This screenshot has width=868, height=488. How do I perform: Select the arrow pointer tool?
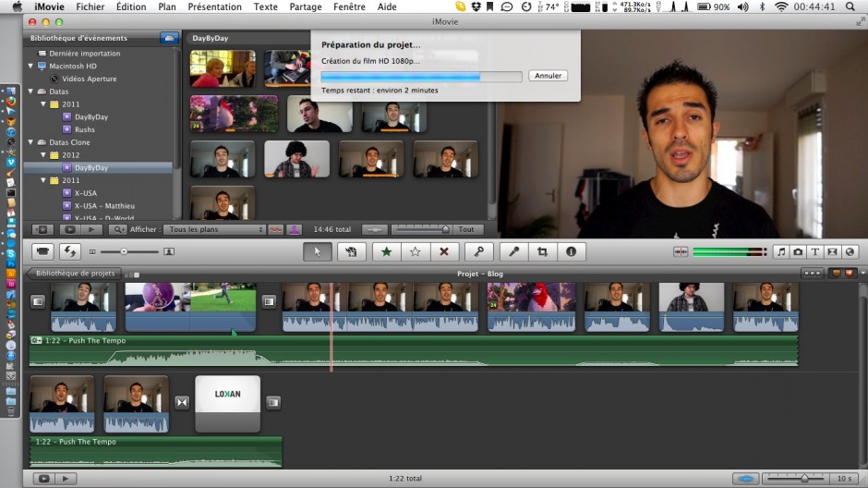pyautogui.click(x=318, y=251)
